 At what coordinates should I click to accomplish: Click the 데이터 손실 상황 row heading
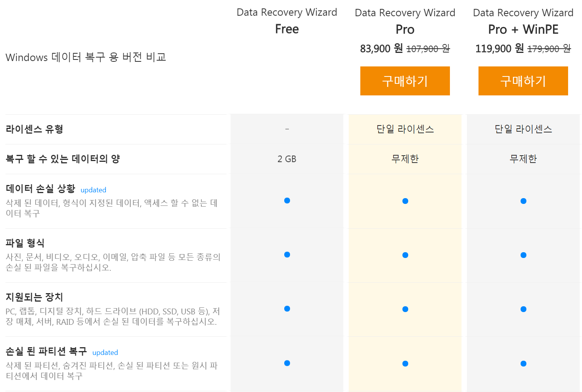(41, 189)
